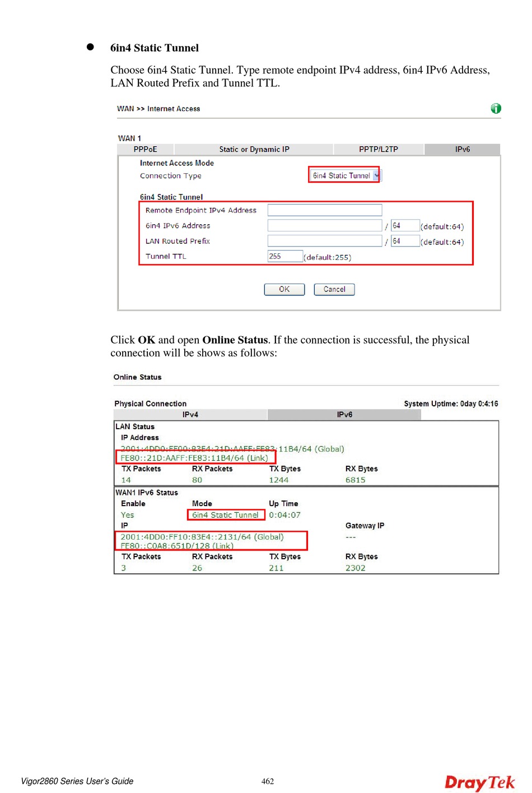Click the Tunnel TTL field

[x=284, y=256]
